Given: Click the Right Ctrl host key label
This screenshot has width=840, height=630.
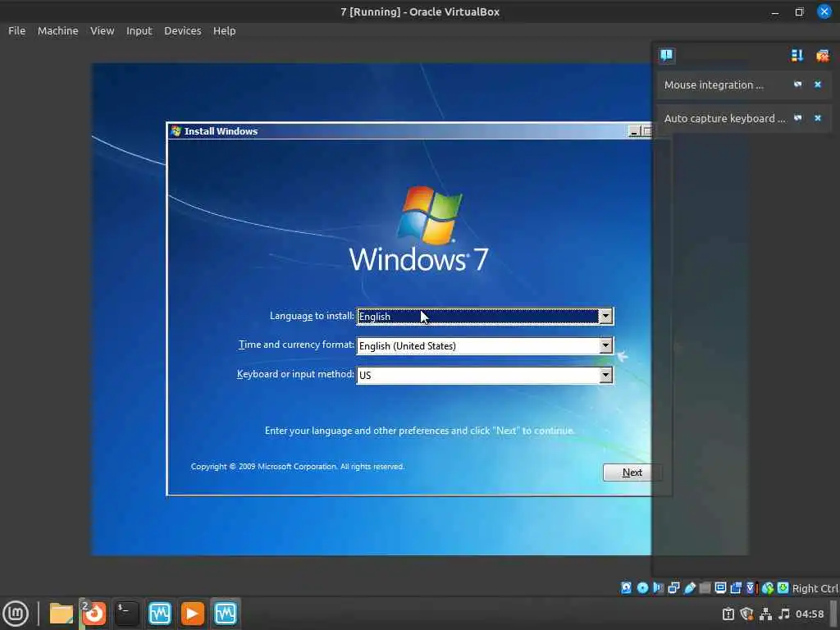Looking at the screenshot, I should [815, 588].
